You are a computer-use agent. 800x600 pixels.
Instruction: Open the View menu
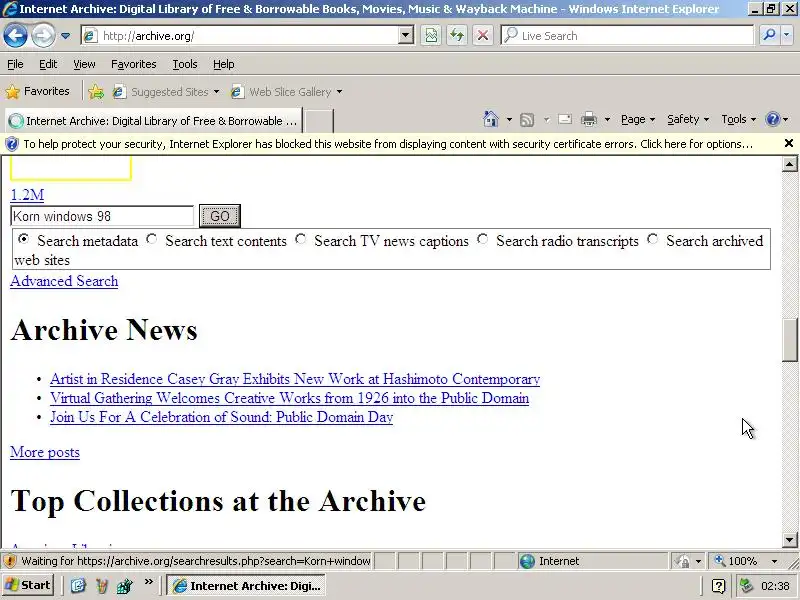(x=84, y=64)
